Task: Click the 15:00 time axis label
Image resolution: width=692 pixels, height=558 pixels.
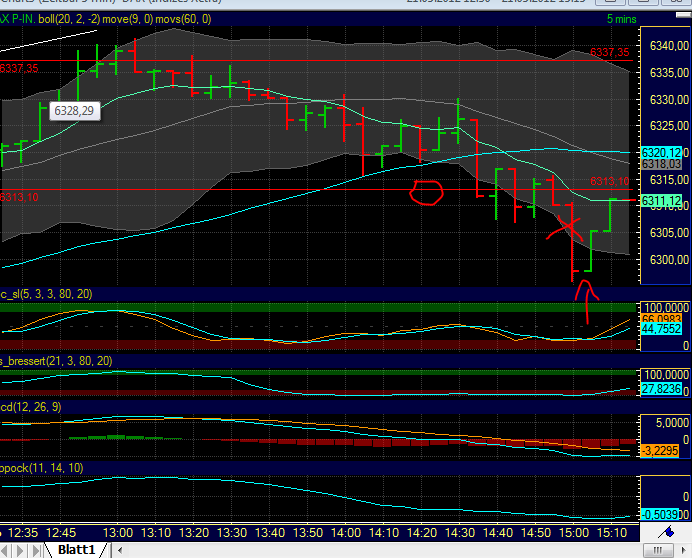Action: click(573, 533)
